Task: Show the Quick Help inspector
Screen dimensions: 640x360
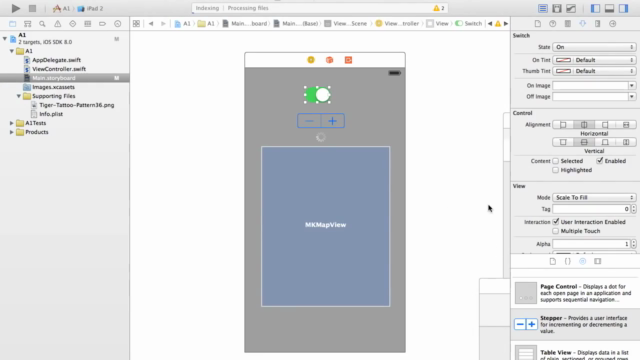Action: tap(553, 24)
